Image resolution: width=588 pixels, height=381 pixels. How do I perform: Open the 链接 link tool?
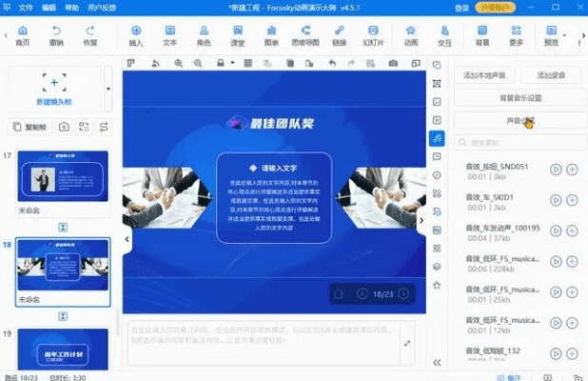[x=339, y=36]
